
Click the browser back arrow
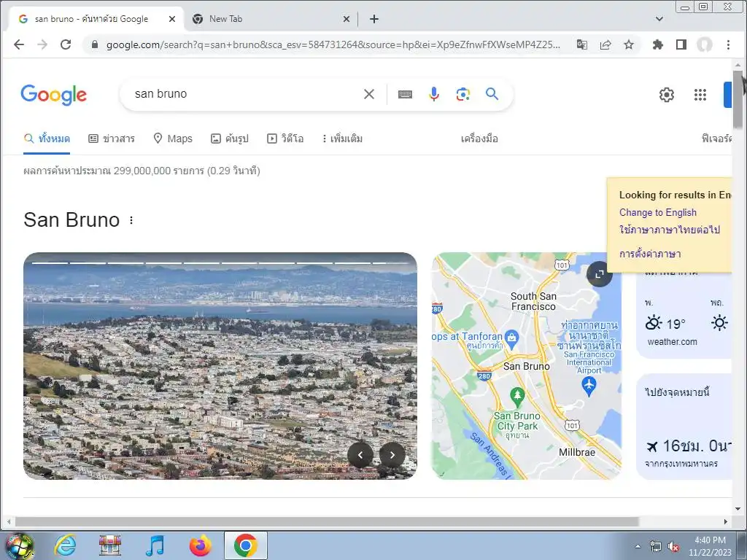click(x=19, y=44)
